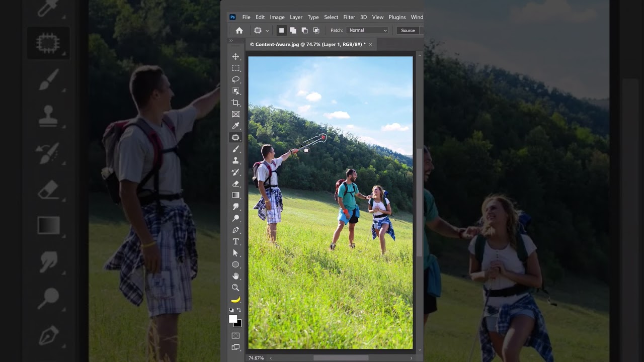Click the horizontal scrollbar thumb
Viewport: 644px width, 362px height.
pyautogui.click(x=341, y=358)
